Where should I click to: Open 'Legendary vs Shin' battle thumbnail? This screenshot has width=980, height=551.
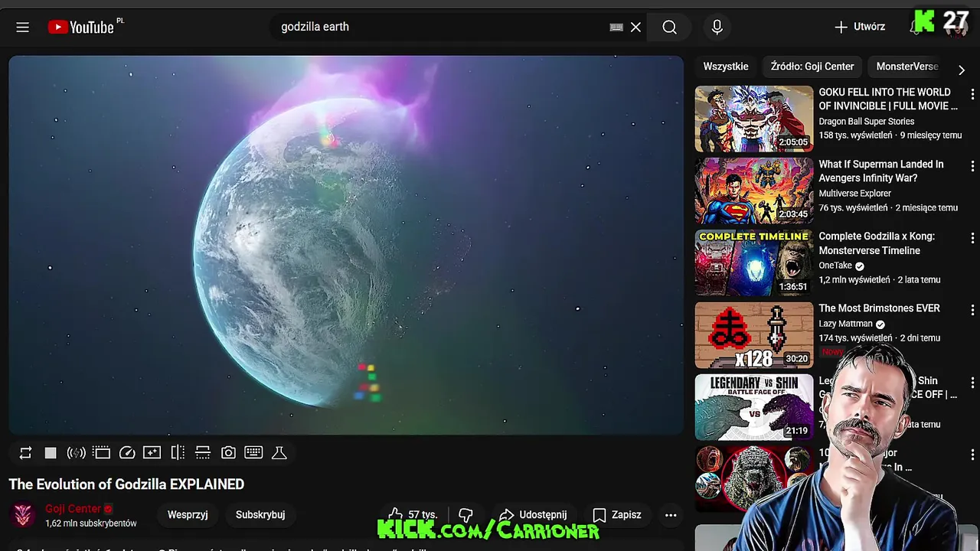pyautogui.click(x=754, y=407)
